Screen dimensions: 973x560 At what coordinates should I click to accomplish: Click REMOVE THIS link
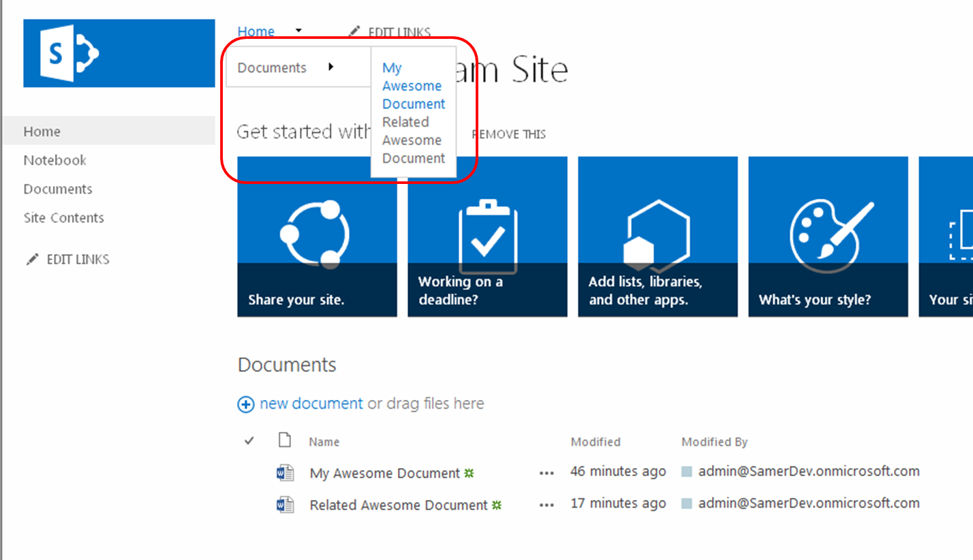coord(510,135)
